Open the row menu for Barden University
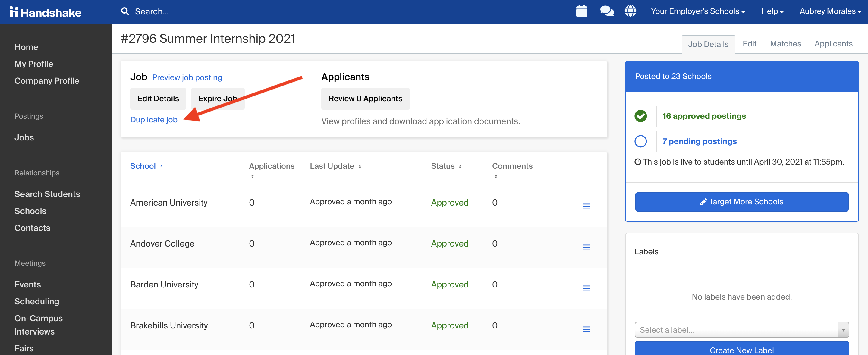 coord(587,288)
